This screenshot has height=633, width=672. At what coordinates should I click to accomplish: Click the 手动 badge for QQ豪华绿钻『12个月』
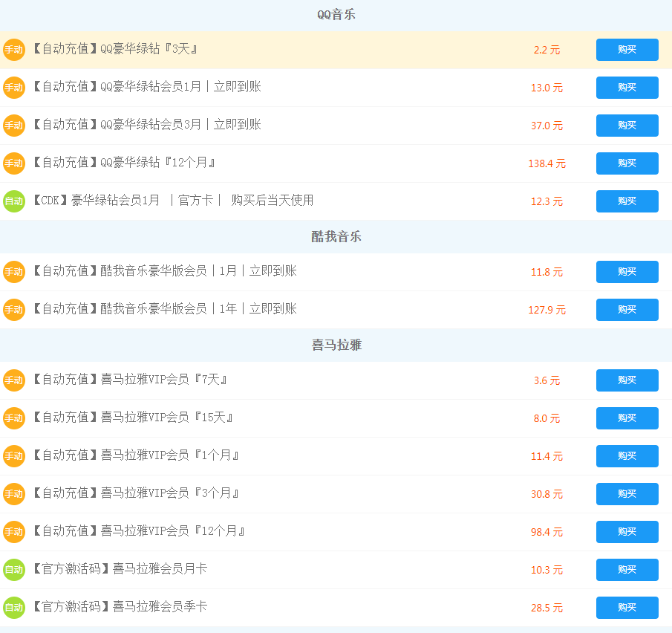(14, 163)
